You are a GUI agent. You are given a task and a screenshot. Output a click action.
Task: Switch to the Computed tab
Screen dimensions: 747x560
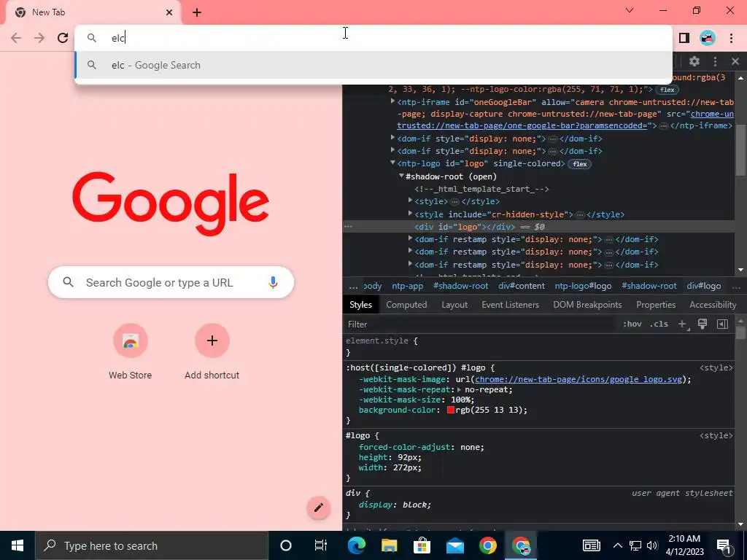click(x=406, y=305)
